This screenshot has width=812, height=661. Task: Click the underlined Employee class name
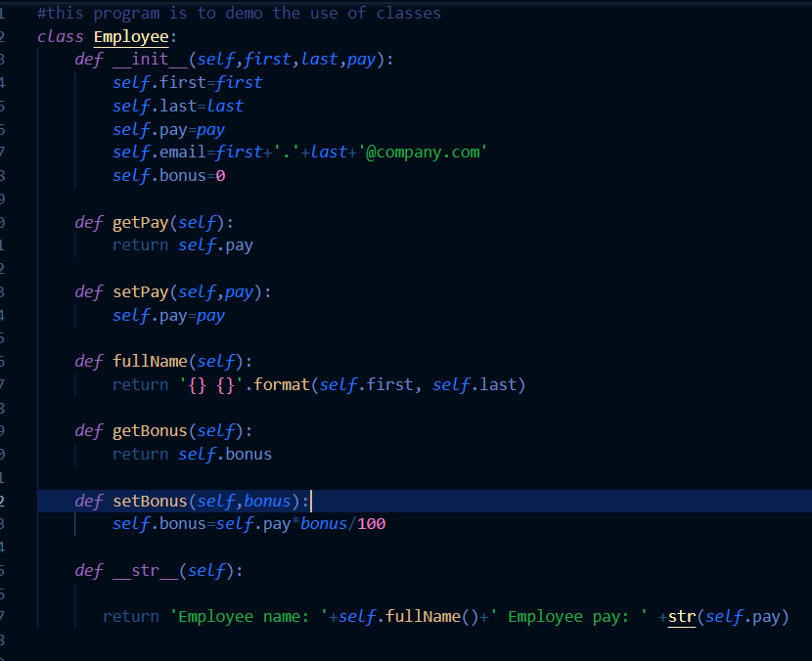[x=131, y=35]
